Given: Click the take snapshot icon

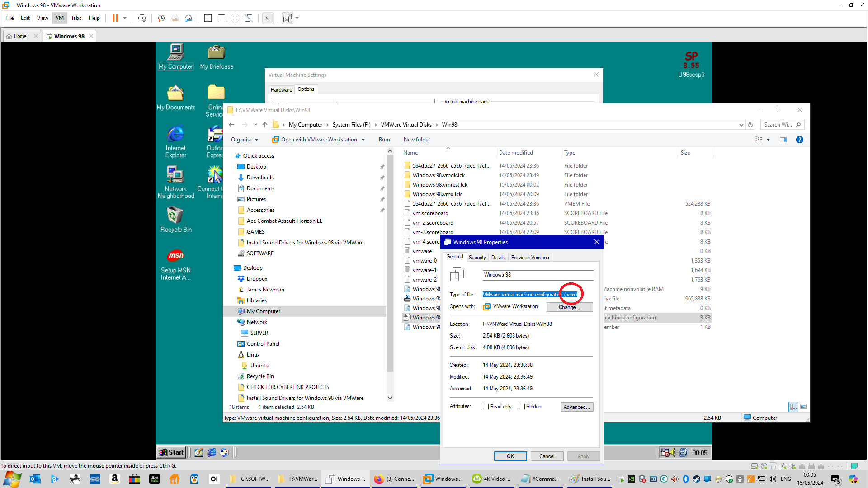Looking at the screenshot, I should (161, 18).
